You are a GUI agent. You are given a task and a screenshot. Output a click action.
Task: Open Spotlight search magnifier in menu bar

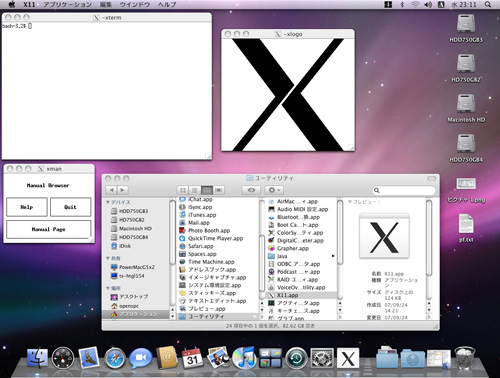[488, 4]
